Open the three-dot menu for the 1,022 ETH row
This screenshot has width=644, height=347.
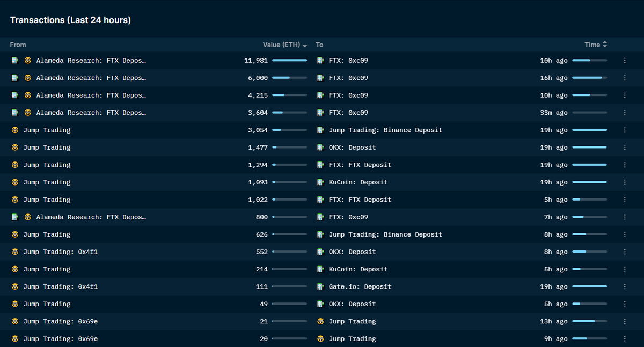(625, 200)
